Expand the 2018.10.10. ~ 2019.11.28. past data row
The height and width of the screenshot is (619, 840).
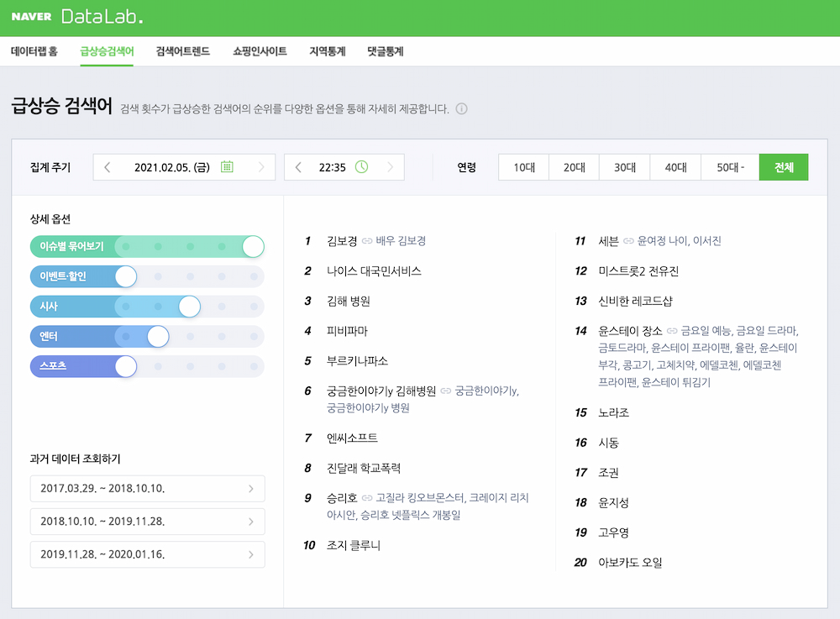click(147, 522)
